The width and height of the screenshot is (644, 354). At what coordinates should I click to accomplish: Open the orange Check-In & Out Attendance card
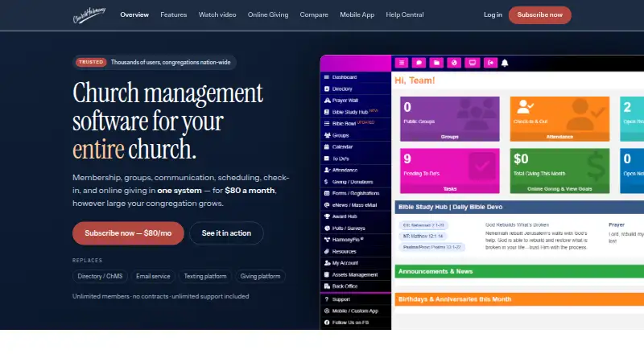tap(559, 119)
